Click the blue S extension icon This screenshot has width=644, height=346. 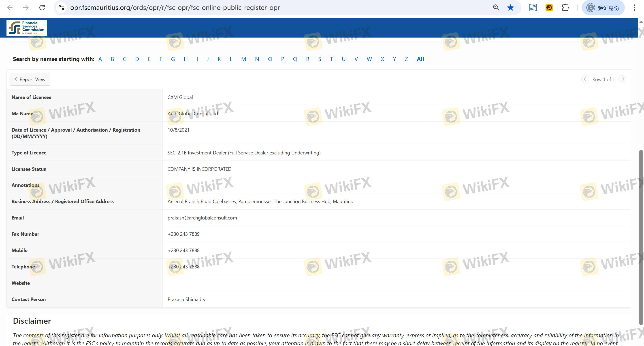pos(533,8)
